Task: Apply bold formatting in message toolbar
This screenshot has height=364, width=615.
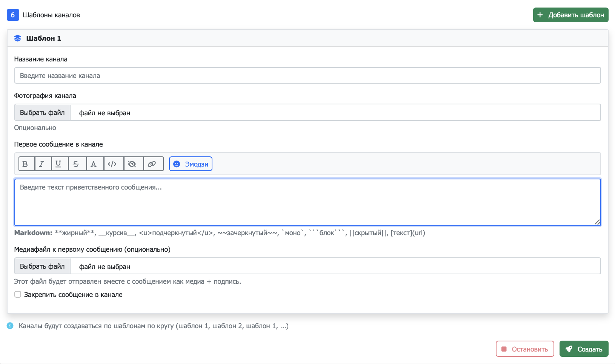Action: [x=25, y=164]
